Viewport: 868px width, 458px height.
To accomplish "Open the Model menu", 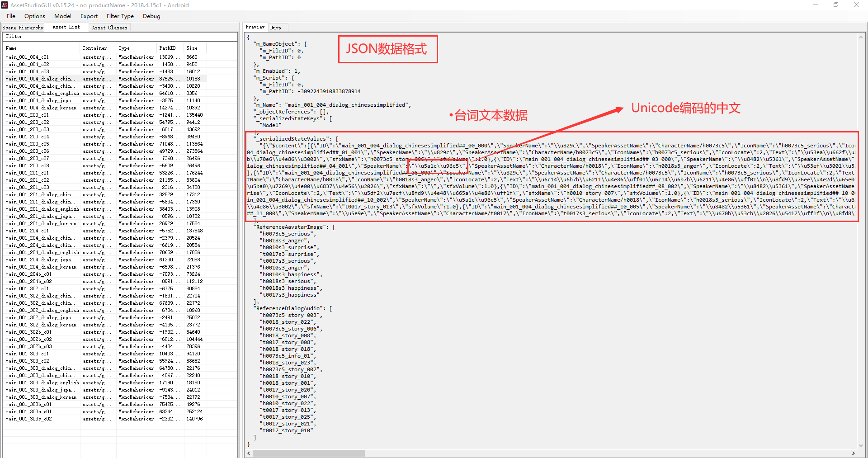I will click(63, 16).
